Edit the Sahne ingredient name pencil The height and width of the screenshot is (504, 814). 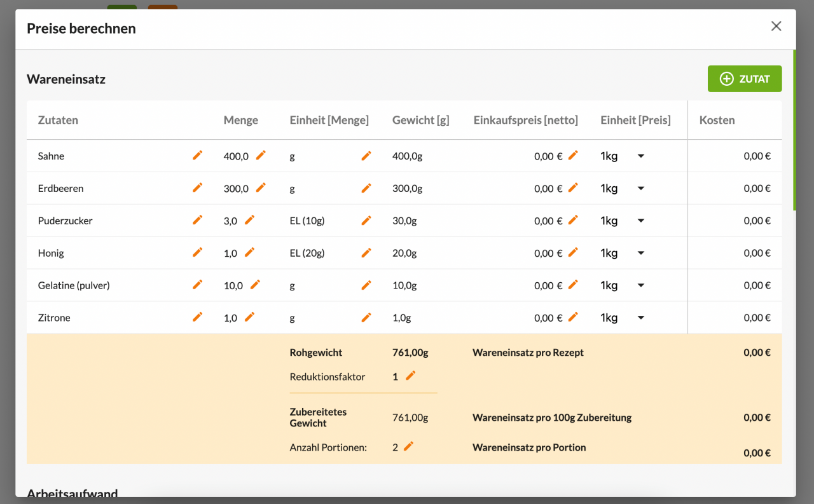(197, 155)
